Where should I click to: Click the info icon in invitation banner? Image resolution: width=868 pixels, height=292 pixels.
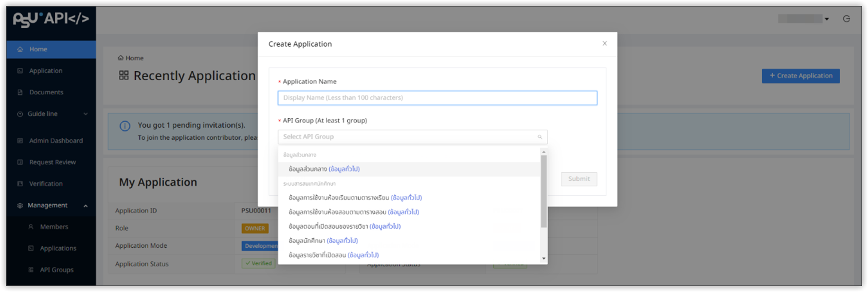pos(125,126)
